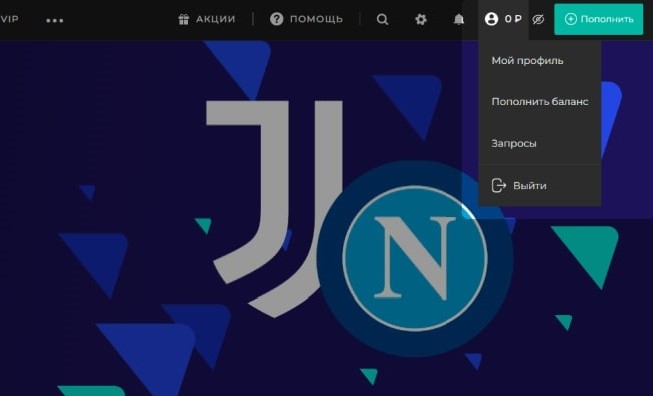
Task: Open notifications bell icon
Action: tap(459, 19)
